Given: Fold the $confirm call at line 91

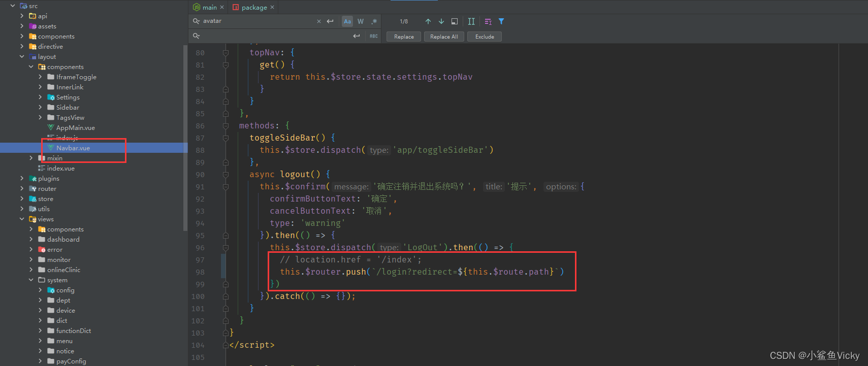Looking at the screenshot, I should [226, 186].
